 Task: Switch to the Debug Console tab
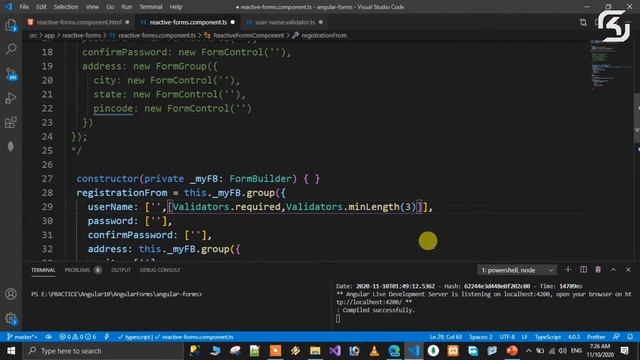[160, 270]
